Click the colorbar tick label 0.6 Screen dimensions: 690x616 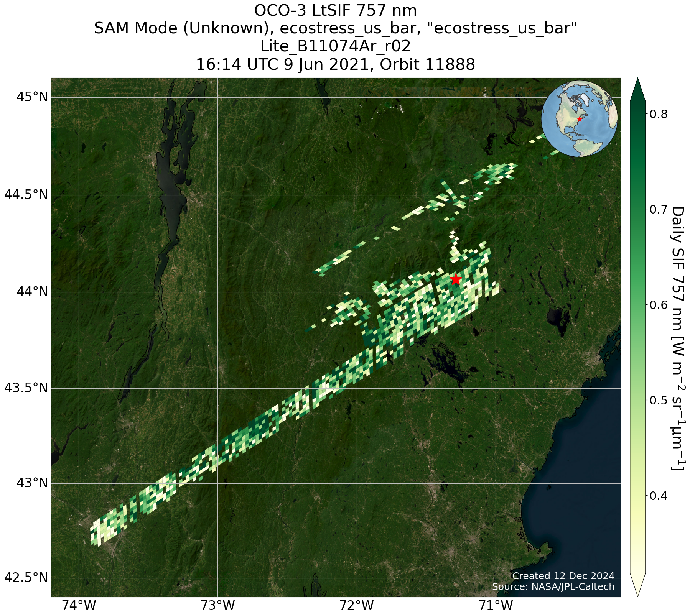658,305
